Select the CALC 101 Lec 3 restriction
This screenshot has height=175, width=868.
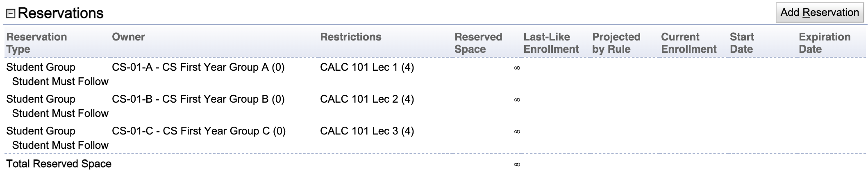367,131
